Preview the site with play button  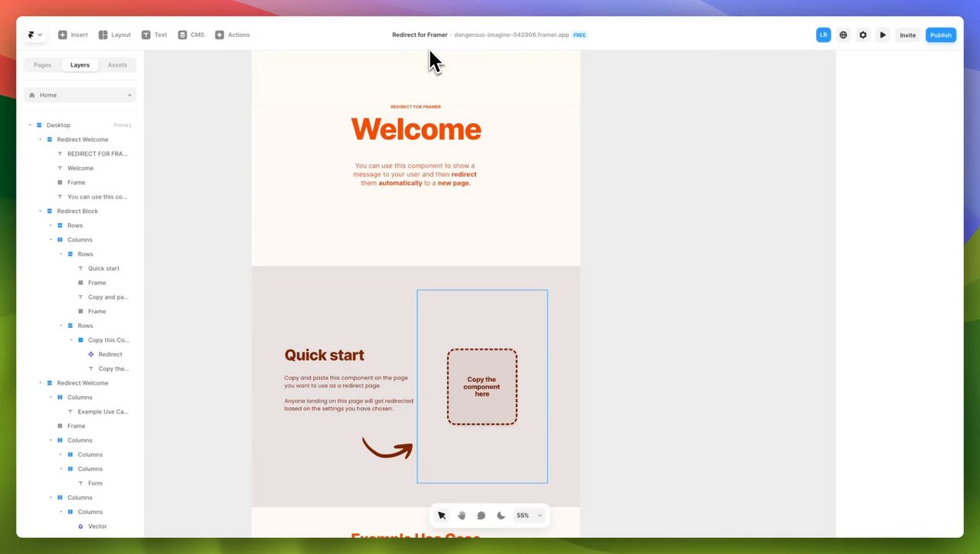point(883,34)
